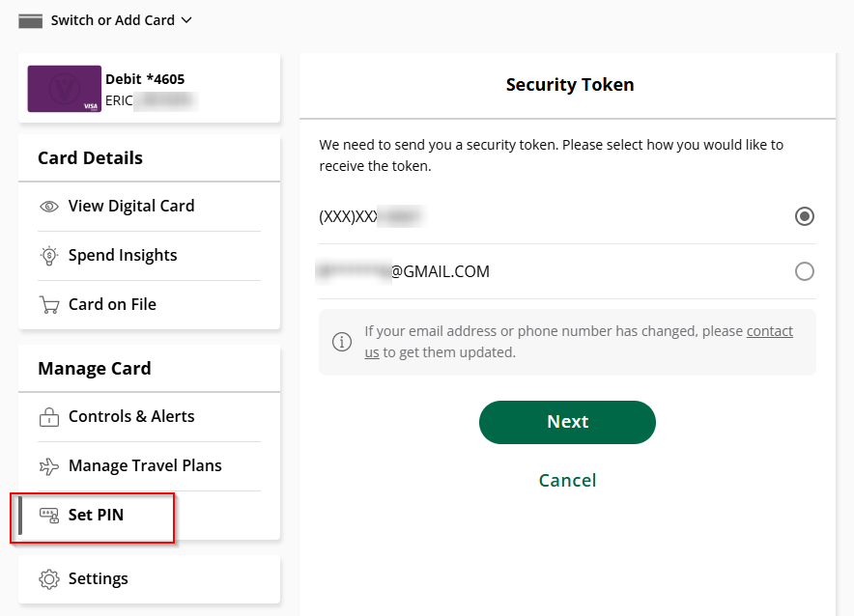Click the lightbulb Spend Insights icon
854x616 pixels.
pos(48,256)
